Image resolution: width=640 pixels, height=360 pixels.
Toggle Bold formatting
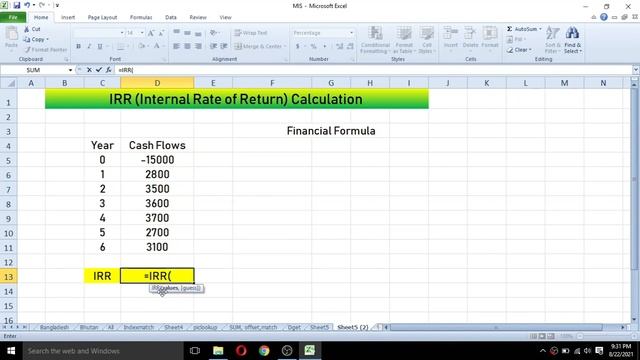(78, 47)
